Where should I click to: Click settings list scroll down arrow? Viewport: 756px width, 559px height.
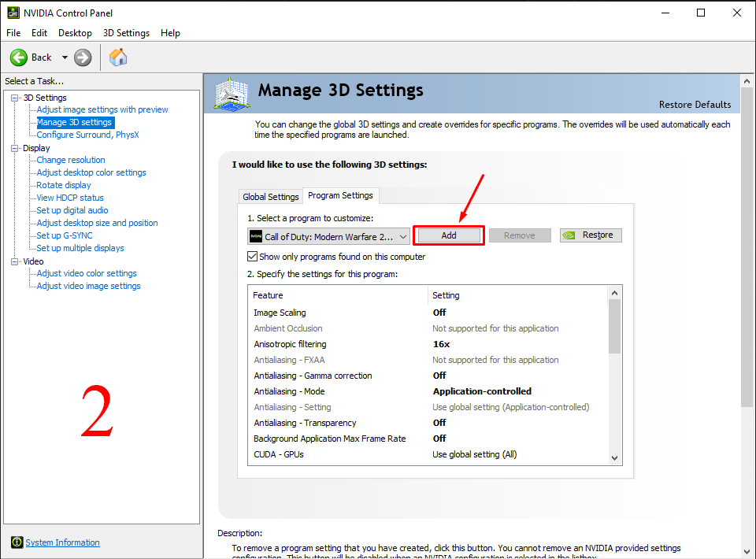tap(614, 458)
